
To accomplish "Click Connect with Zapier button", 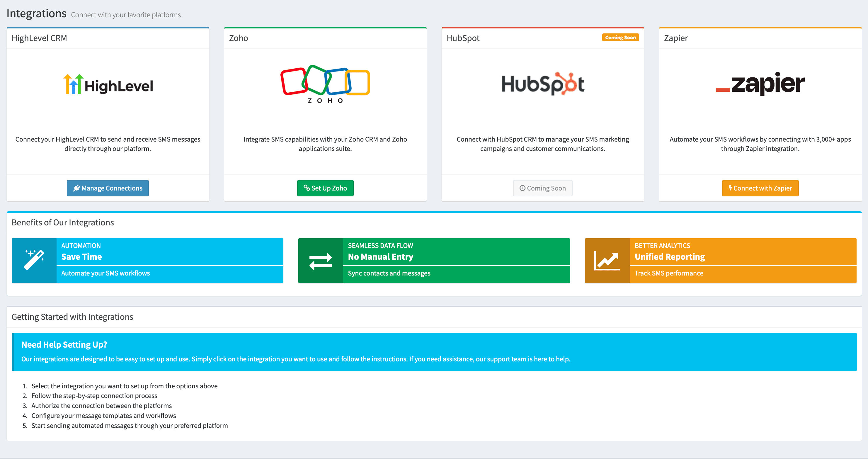I will pos(760,188).
